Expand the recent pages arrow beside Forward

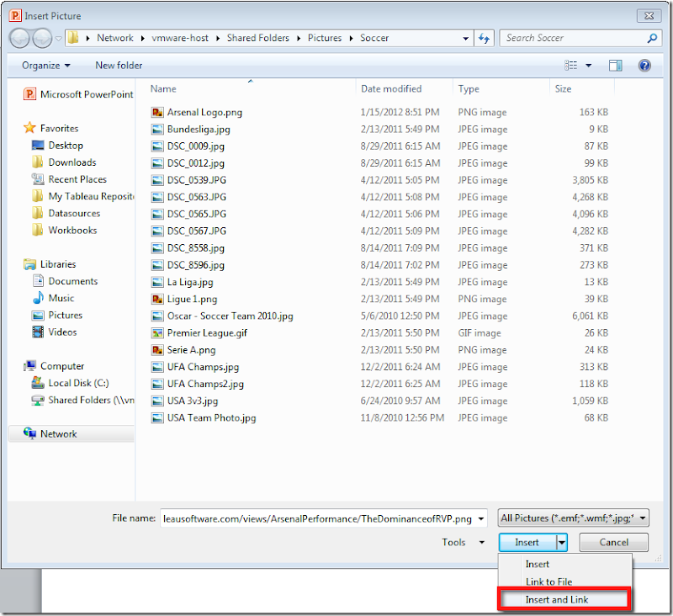(x=58, y=39)
